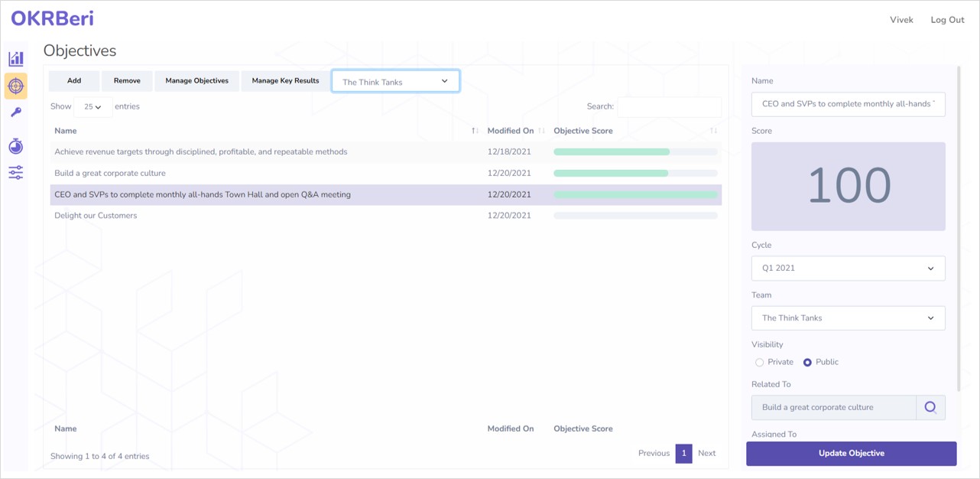Click the Name column header

pyautogui.click(x=66, y=131)
